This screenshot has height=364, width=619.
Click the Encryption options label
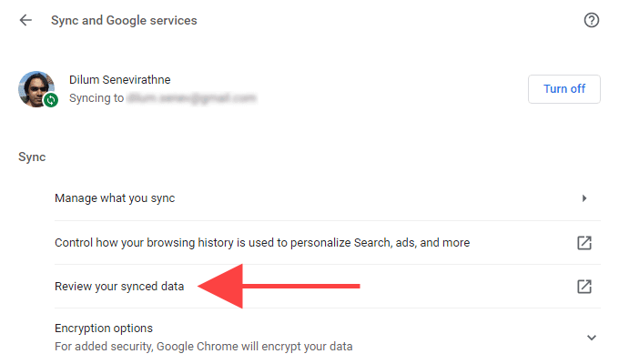[104, 328]
